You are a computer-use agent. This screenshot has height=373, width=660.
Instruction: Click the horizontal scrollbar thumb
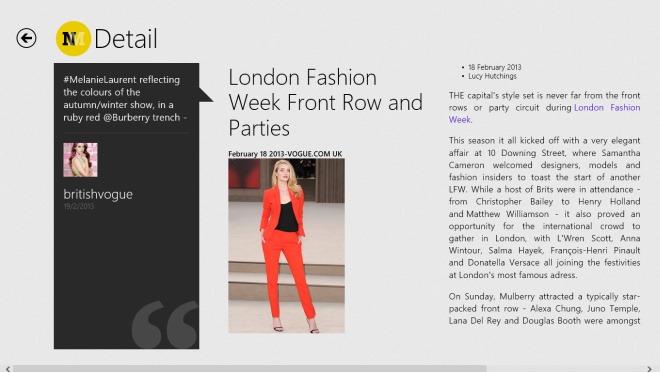250,369
